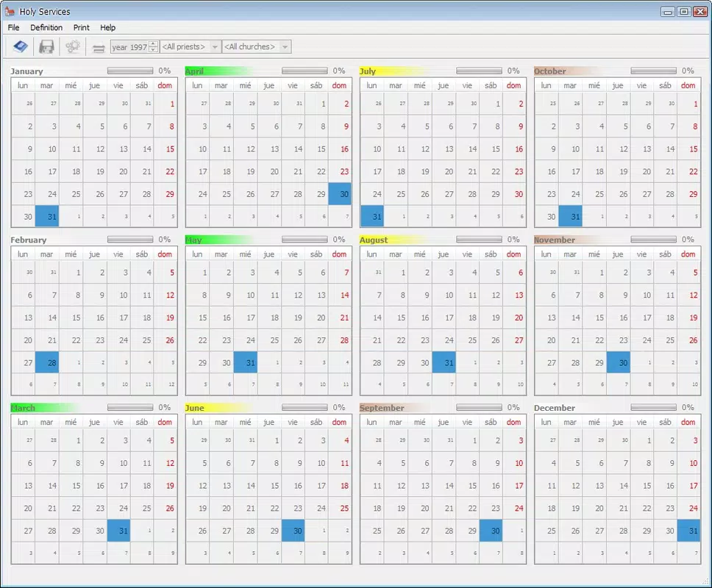Image resolution: width=712 pixels, height=588 pixels.
Task: Click the 'dom' column header in January
Action: [165, 85]
